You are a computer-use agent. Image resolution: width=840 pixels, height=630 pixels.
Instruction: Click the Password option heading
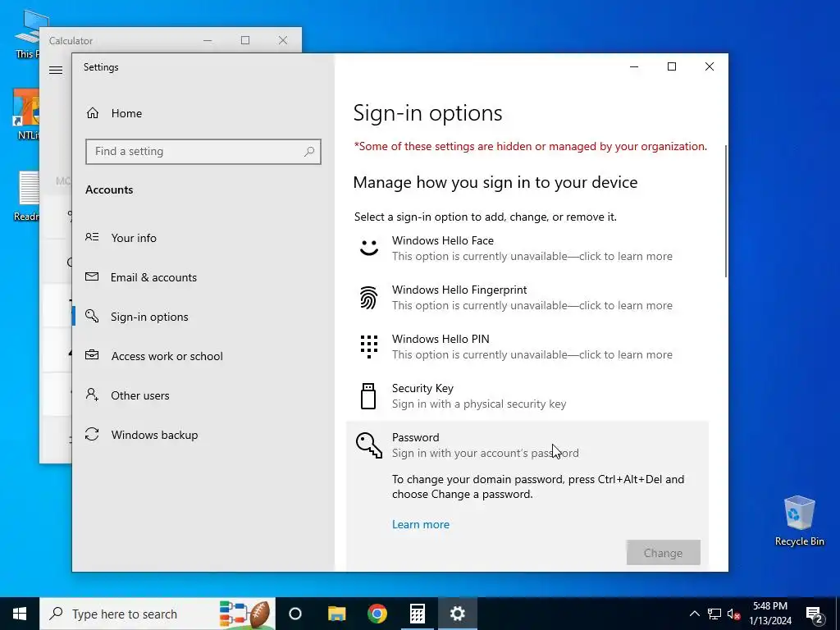(415, 437)
